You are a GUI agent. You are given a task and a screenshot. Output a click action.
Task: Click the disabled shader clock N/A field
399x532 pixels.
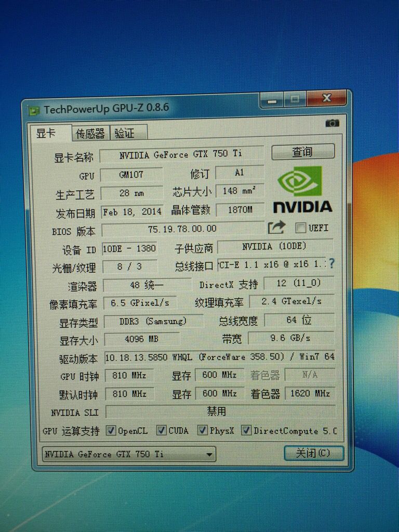pyautogui.click(x=310, y=375)
